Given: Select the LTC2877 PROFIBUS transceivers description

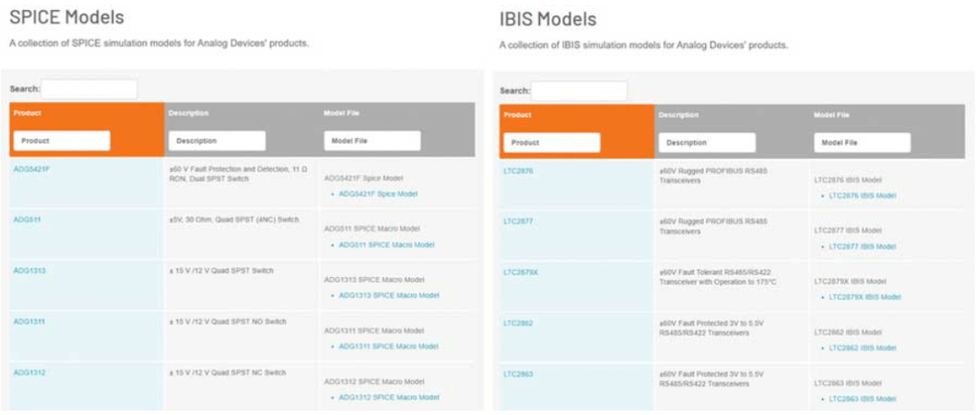Looking at the screenshot, I should (713, 227).
